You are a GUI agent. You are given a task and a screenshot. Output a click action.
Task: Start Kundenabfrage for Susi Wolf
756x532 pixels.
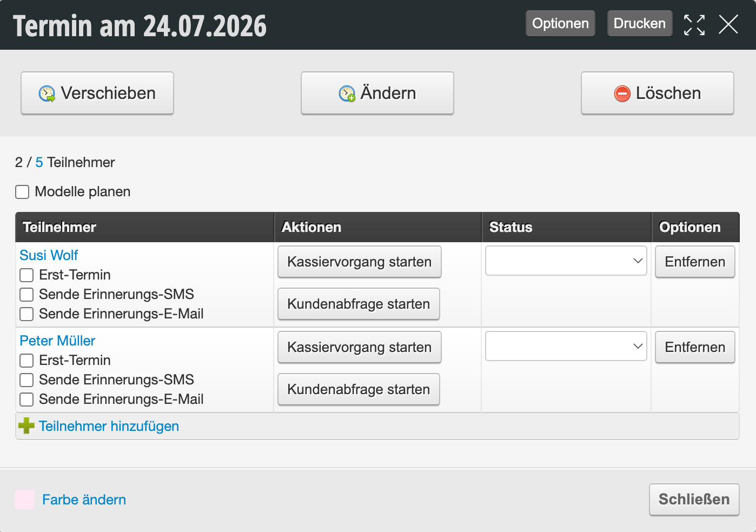(359, 304)
